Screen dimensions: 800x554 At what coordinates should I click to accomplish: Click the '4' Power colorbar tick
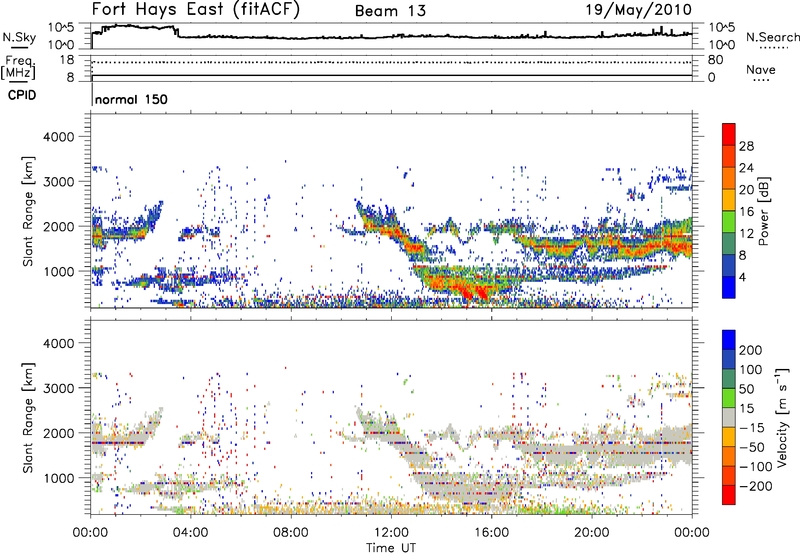[742, 278]
